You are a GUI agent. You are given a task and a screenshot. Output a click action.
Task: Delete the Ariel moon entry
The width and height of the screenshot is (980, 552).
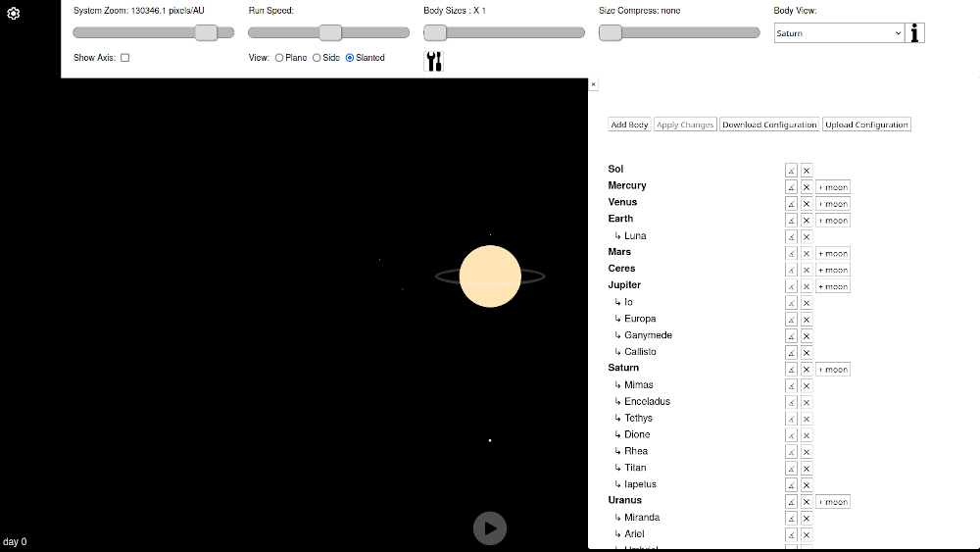pos(807,535)
